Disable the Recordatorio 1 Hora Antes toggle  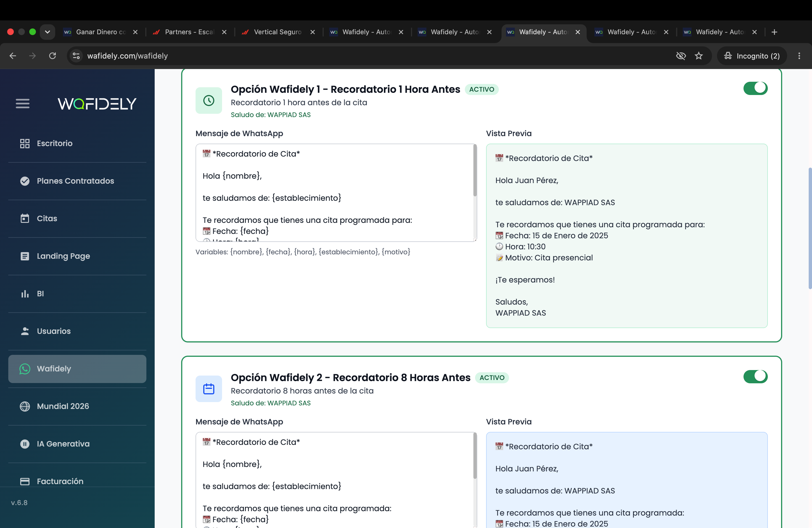[x=755, y=88]
